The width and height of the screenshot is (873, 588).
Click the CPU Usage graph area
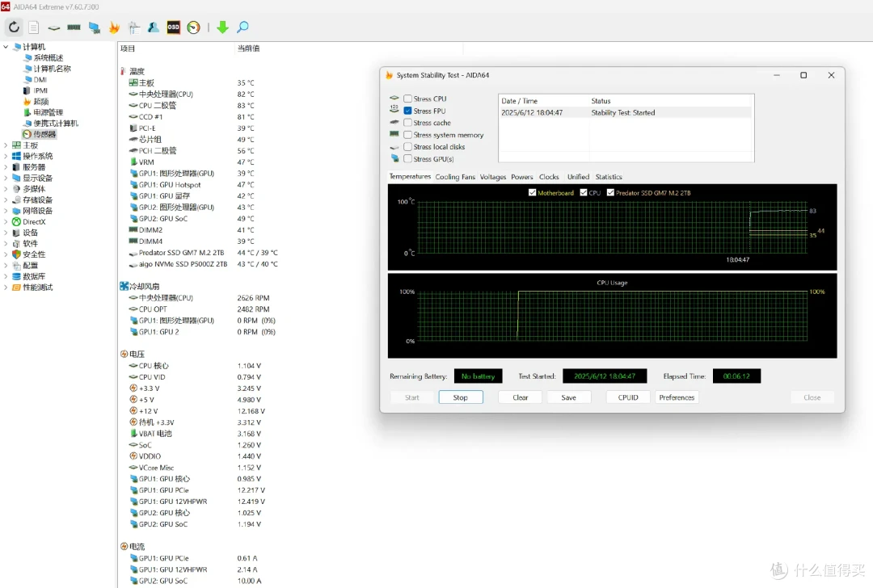point(612,316)
